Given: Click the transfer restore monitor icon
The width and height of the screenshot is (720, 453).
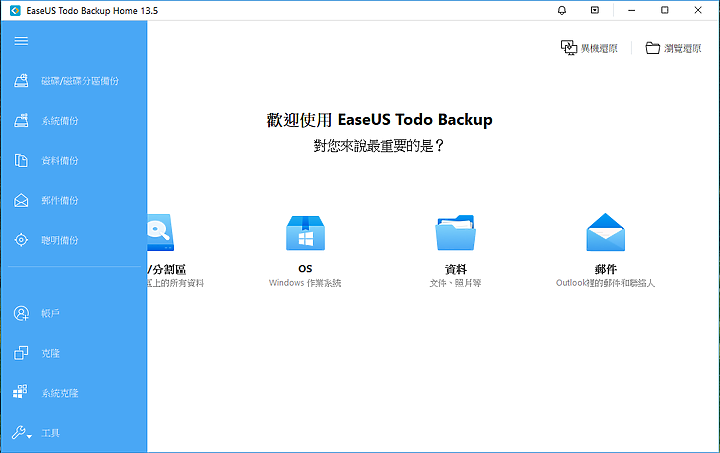Looking at the screenshot, I should (x=569, y=48).
